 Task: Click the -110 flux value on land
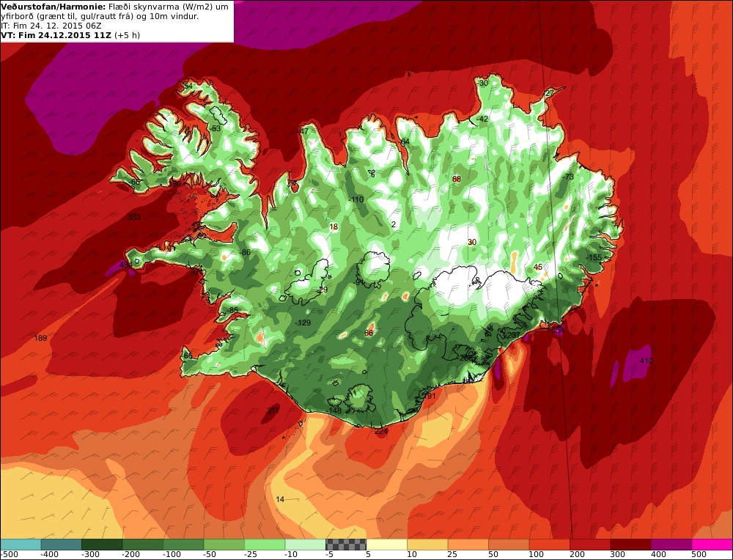pos(356,199)
